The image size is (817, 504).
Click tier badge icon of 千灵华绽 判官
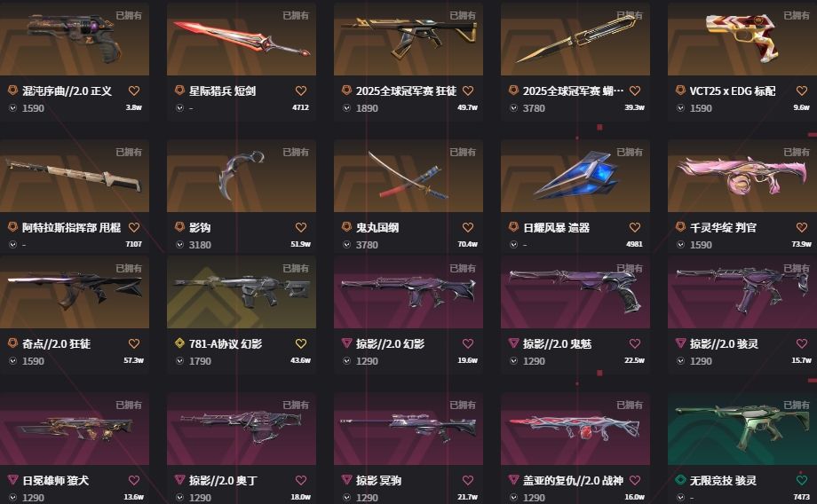[680, 227]
